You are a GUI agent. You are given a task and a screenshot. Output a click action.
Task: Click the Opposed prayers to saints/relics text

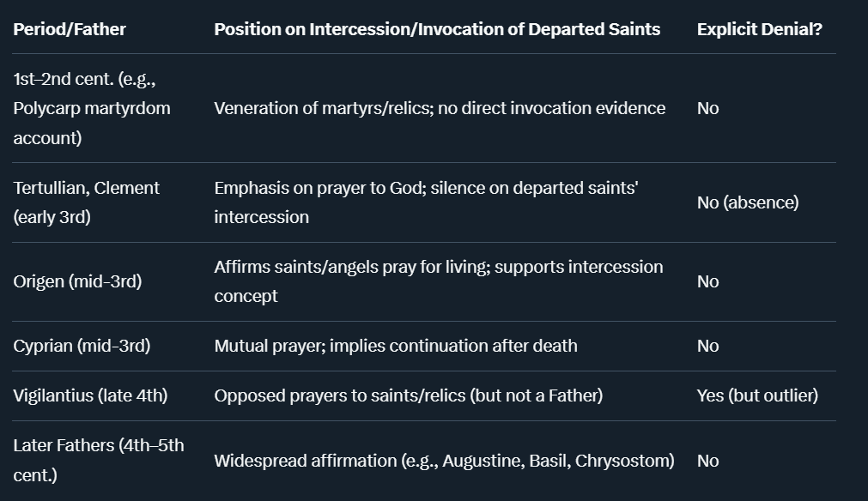[408, 395]
